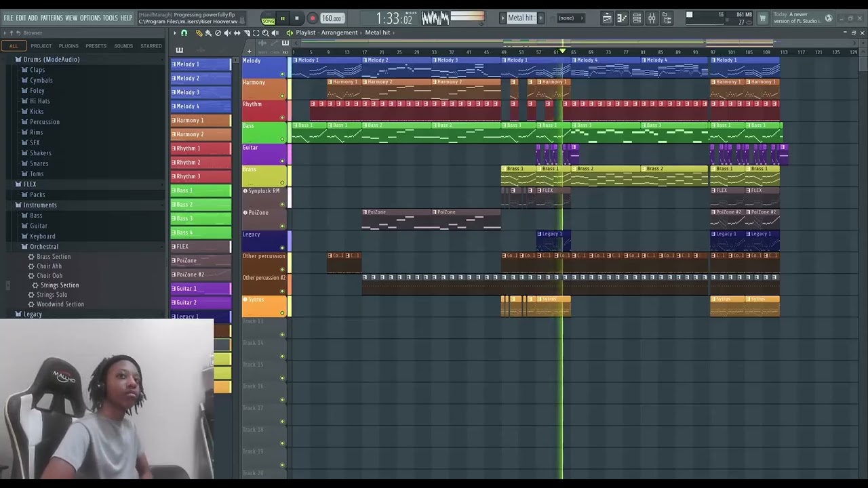Choose the Select marquee tool

[x=256, y=33]
